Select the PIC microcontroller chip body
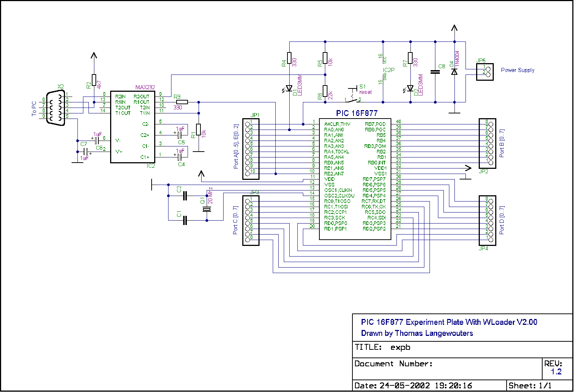The image size is (587, 392). (355, 179)
